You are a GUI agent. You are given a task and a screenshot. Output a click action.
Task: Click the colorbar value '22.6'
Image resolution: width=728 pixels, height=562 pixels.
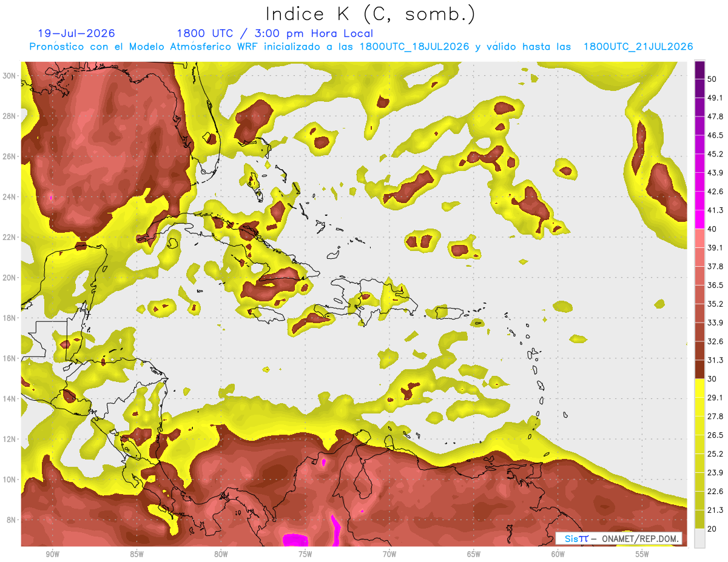pos(715,492)
